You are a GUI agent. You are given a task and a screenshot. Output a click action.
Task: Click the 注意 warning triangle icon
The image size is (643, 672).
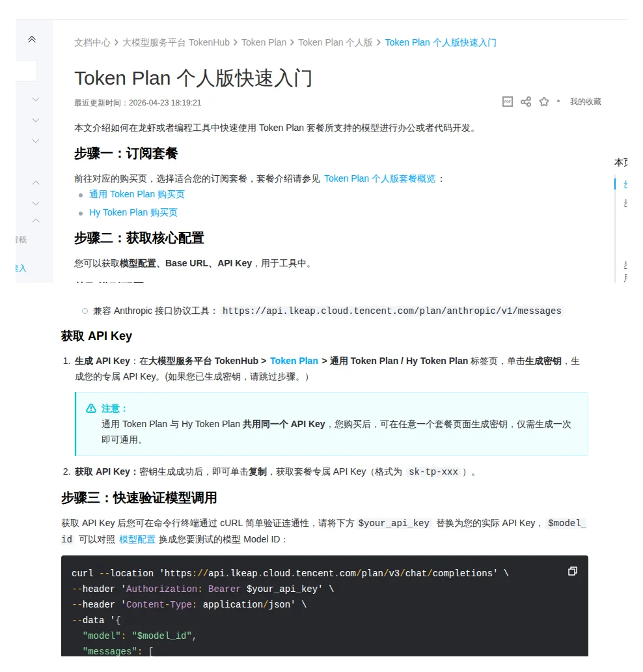coord(91,408)
